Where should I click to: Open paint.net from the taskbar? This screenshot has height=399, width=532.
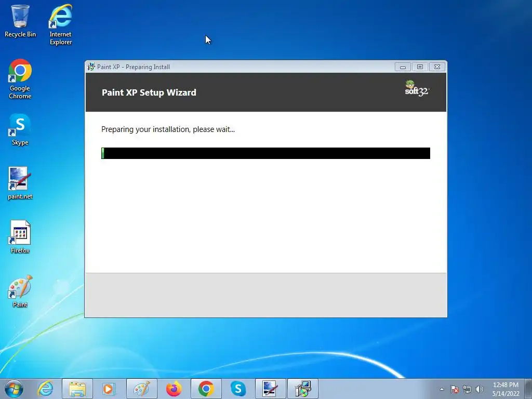(270, 389)
